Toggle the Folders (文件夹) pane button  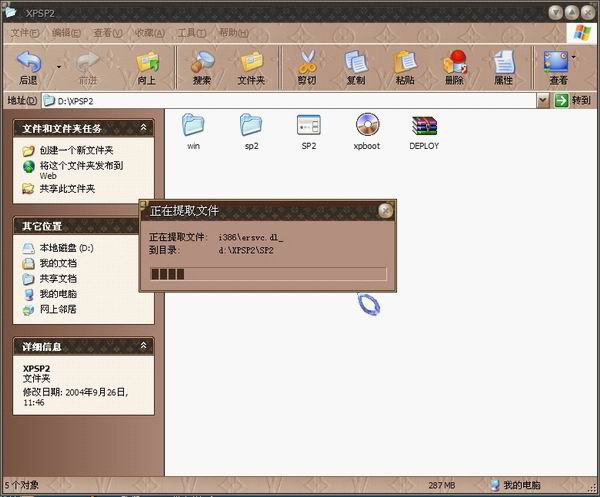point(251,68)
